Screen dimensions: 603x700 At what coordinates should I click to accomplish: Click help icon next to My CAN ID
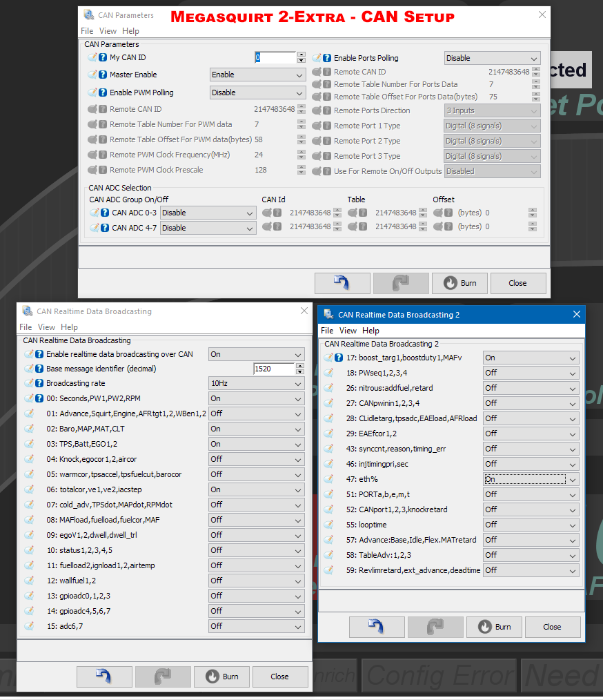pyautogui.click(x=103, y=57)
